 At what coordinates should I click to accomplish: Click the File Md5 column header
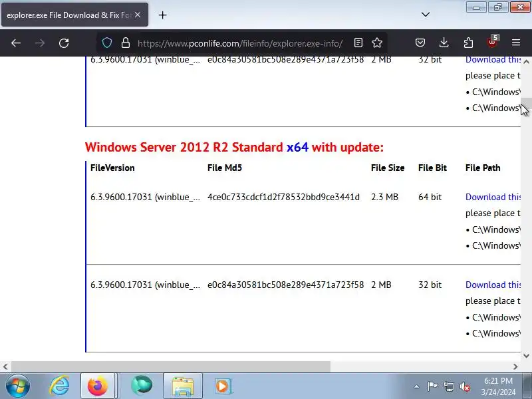click(x=225, y=168)
